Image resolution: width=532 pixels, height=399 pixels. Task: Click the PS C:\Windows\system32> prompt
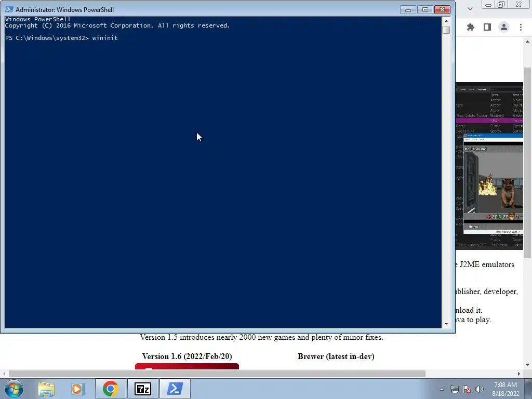(x=47, y=38)
